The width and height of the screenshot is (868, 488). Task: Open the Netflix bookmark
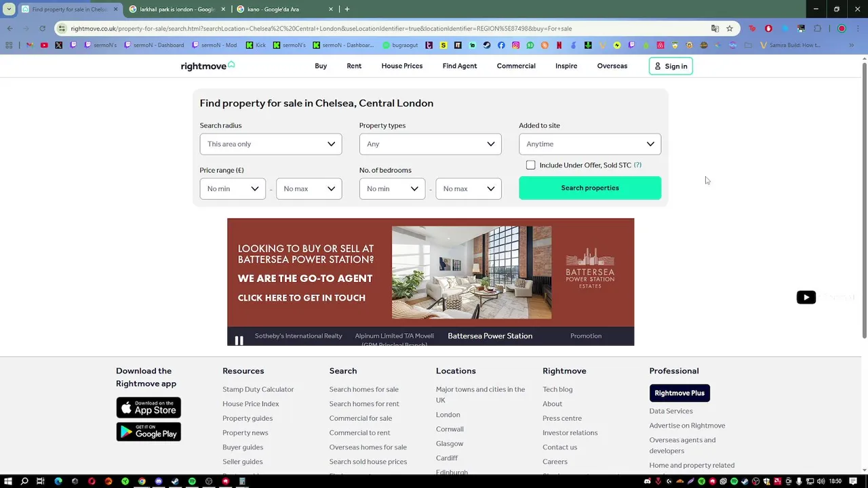click(x=559, y=45)
